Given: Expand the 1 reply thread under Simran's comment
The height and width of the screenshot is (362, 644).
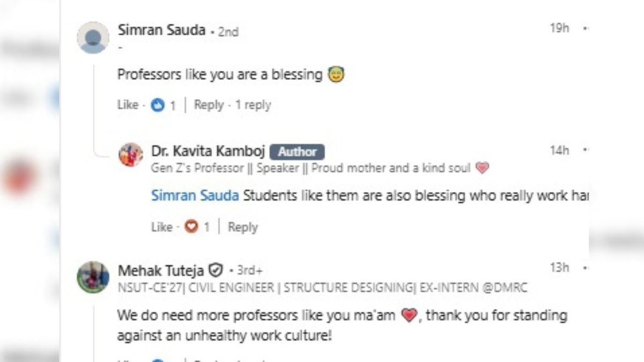Looking at the screenshot, I should pos(255,105).
